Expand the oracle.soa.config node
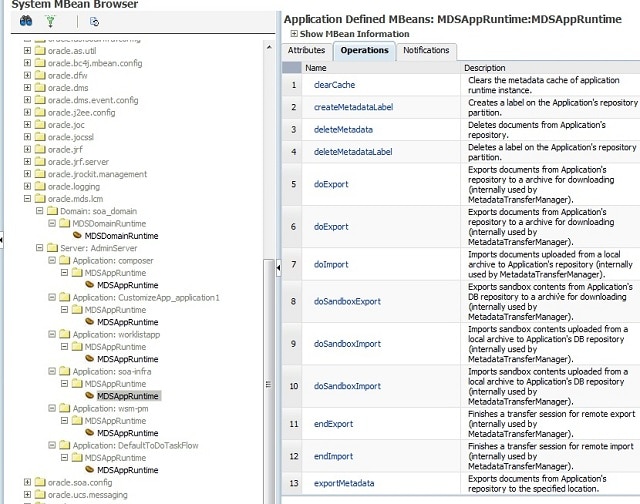This screenshot has height=504, width=640. 27,482
